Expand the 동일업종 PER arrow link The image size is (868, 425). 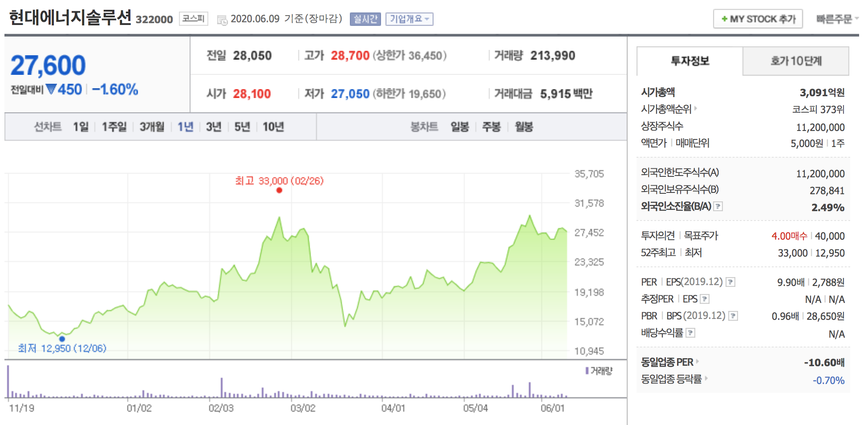(x=698, y=361)
